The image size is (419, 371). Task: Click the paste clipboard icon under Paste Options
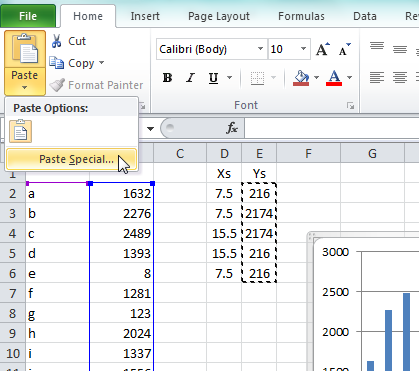pyautogui.click(x=20, y=131)
